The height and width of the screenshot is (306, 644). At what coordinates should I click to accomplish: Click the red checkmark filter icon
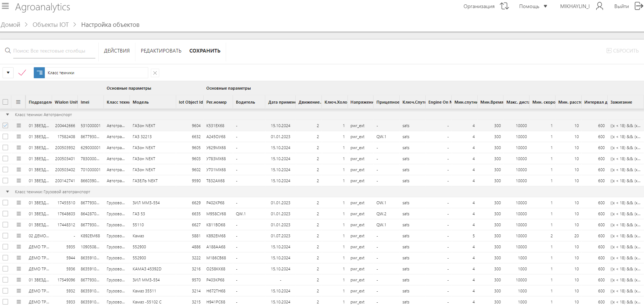tap(22, 73)
